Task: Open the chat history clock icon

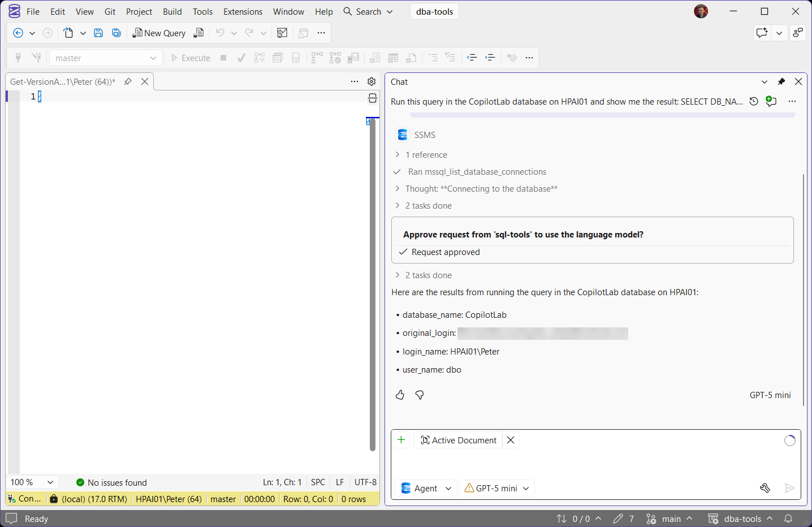Action: (x=754, y=101)
